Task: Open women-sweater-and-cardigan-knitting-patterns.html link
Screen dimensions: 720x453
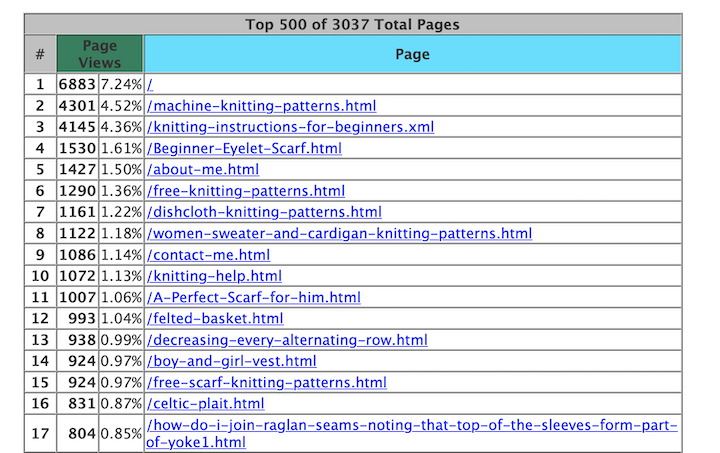Action: click(x=339, y=233)
